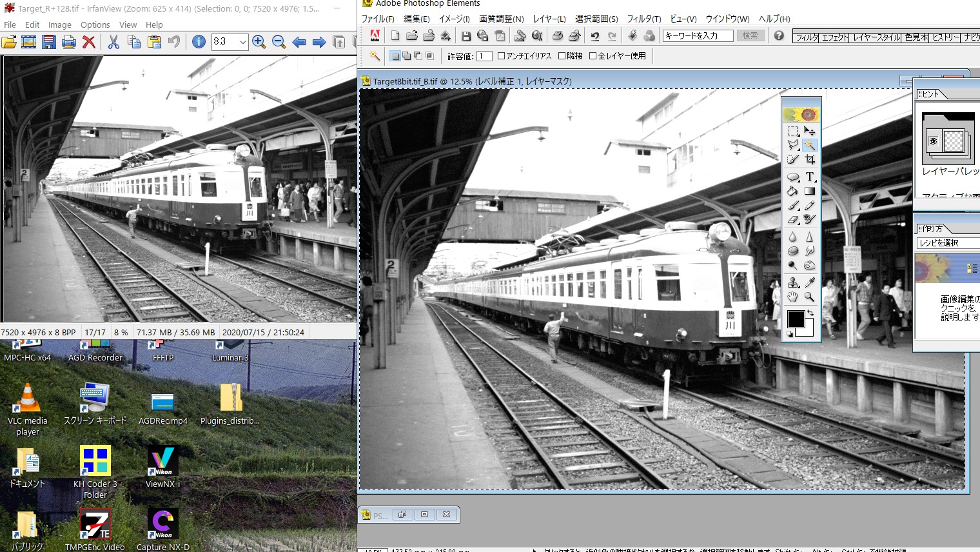The width and height of the screenshot is (980, 552).
Task: Click the Photoshop Elements help question-mark button
Action: click(779, 35)
